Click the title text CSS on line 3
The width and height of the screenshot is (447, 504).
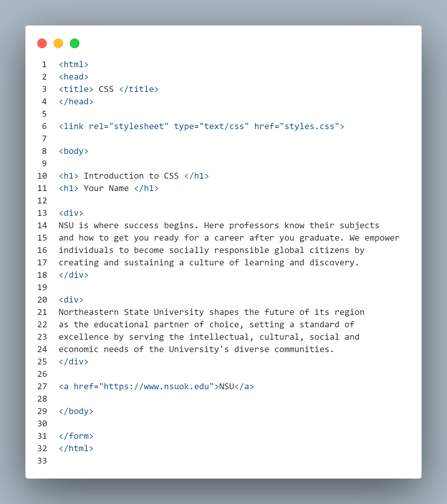[106, 89]
